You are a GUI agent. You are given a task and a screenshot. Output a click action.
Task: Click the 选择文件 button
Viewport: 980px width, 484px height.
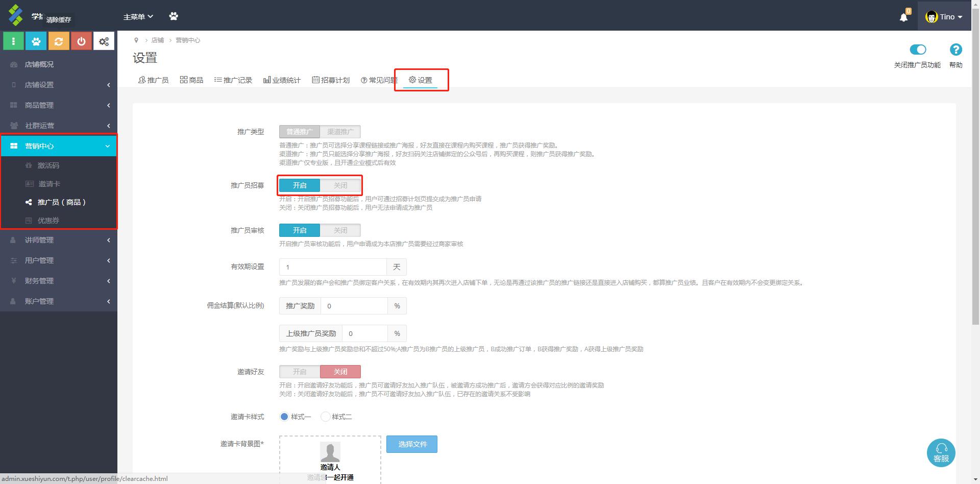(411, 444)
